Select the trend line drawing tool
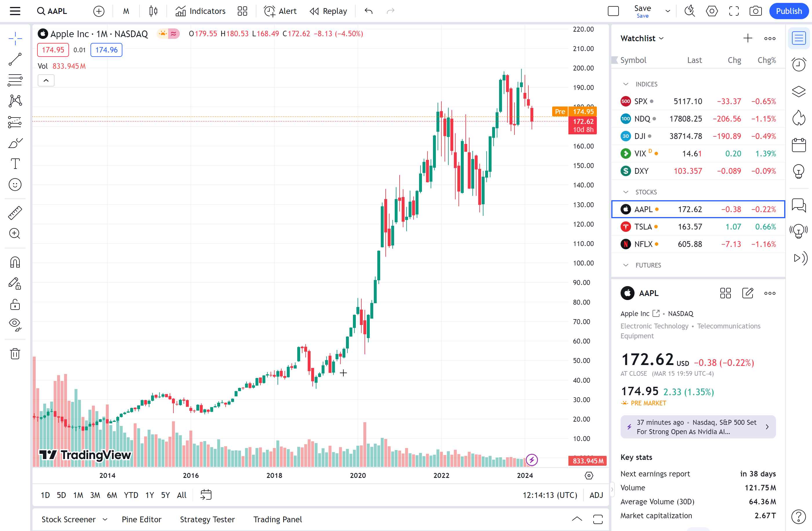 click(15, 59)
